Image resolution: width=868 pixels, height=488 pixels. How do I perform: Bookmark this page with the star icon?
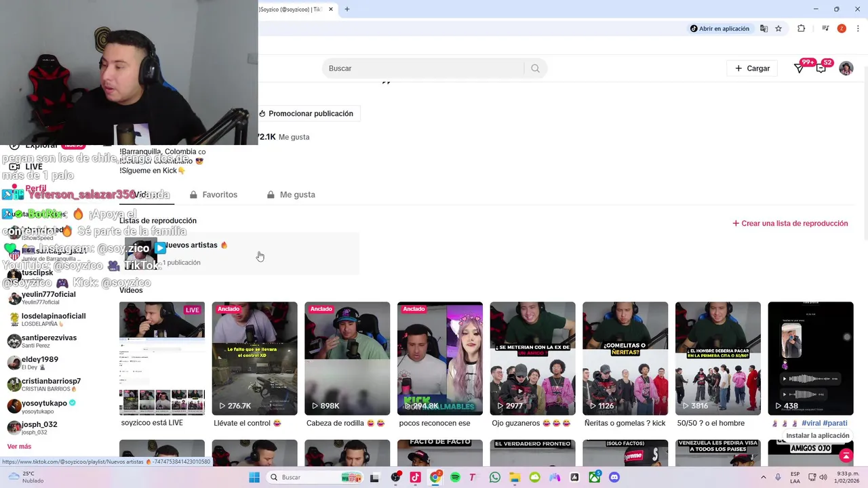(778, 28)
